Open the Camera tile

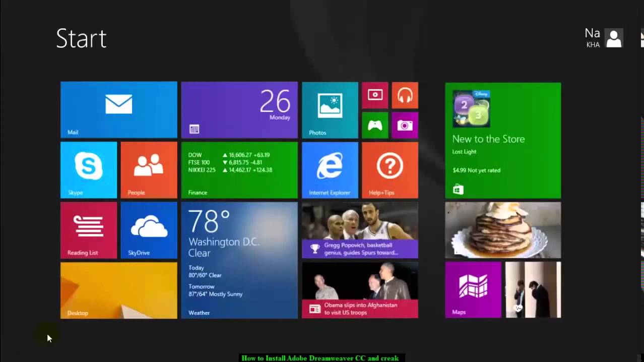pyautogui.click(x=405, y=125)
